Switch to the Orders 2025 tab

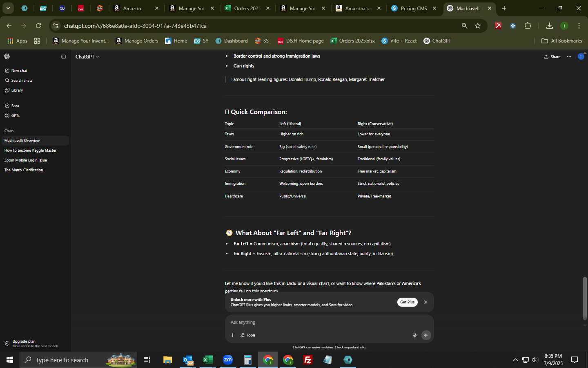click(x=247, y=8)
